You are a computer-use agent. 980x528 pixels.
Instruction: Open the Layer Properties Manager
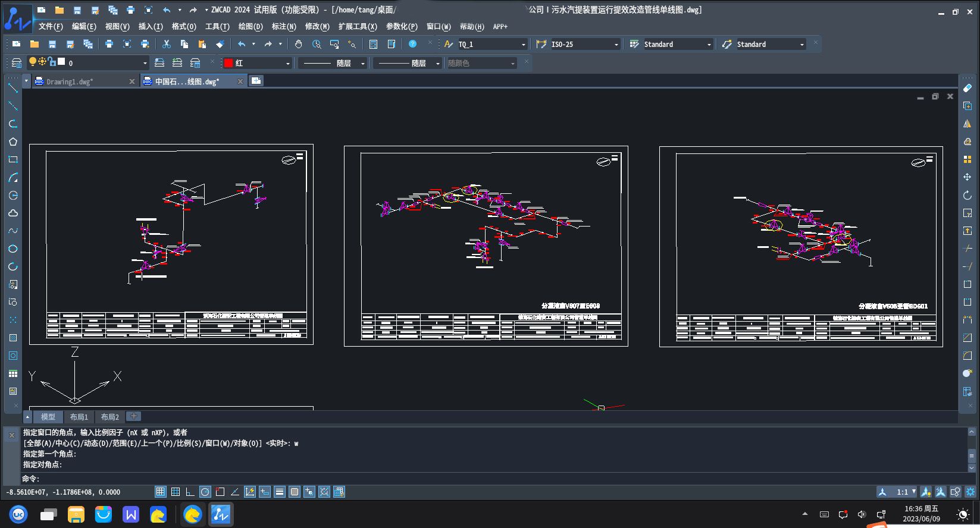17,63
